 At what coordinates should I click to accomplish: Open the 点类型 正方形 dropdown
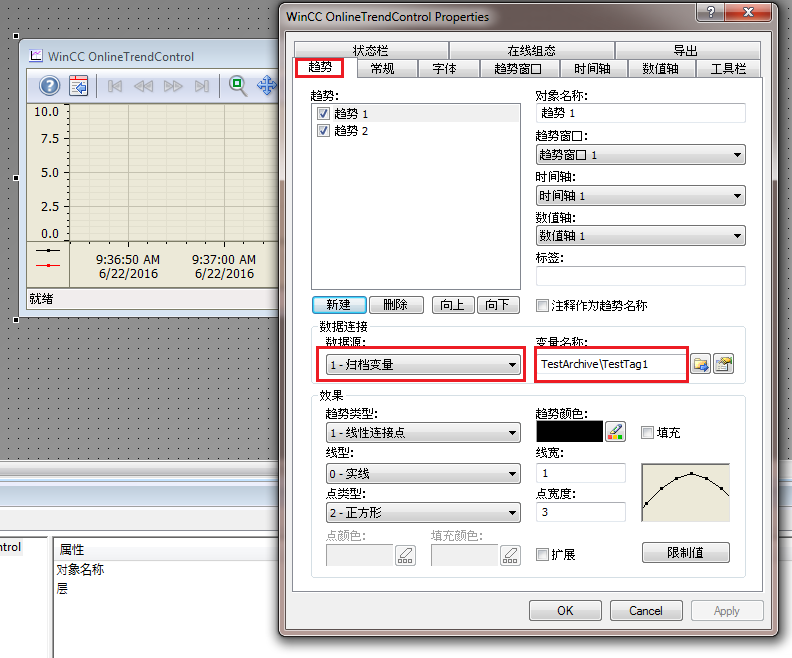pyautogui.click(x=423, y=513)
